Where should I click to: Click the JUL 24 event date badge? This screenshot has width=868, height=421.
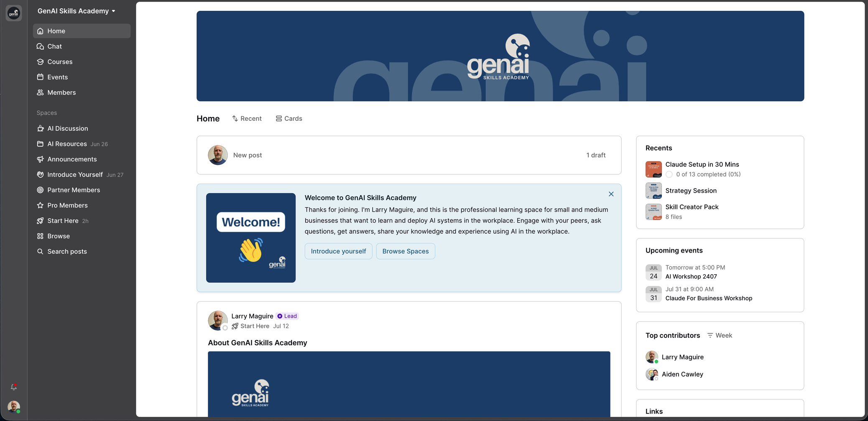(x=654, y=272)
